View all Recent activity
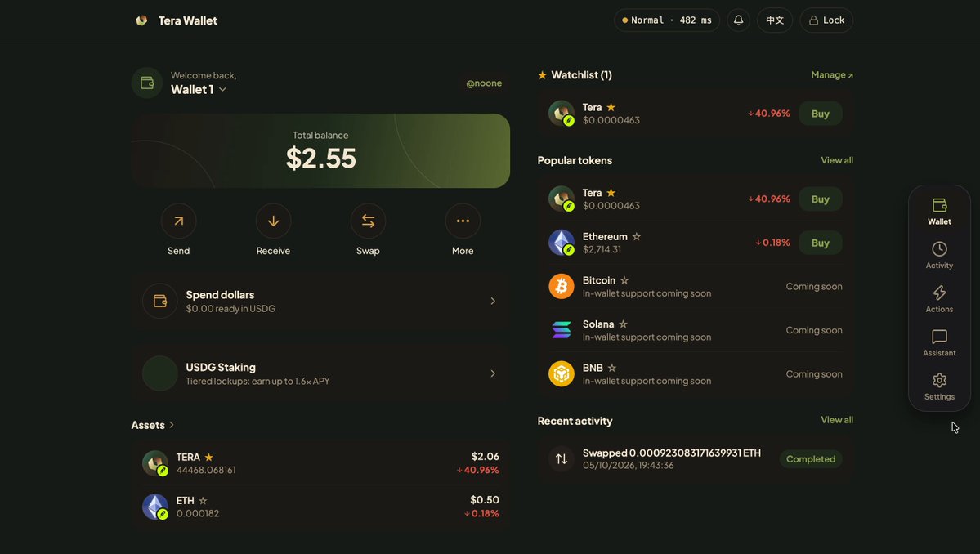 click(x=837, y=420)
